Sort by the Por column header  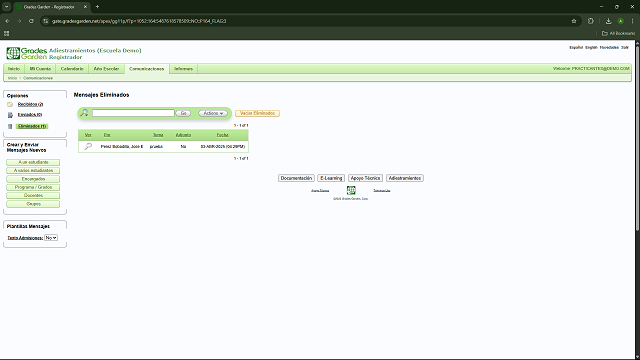pyautogui.click(x=107, y=135)
